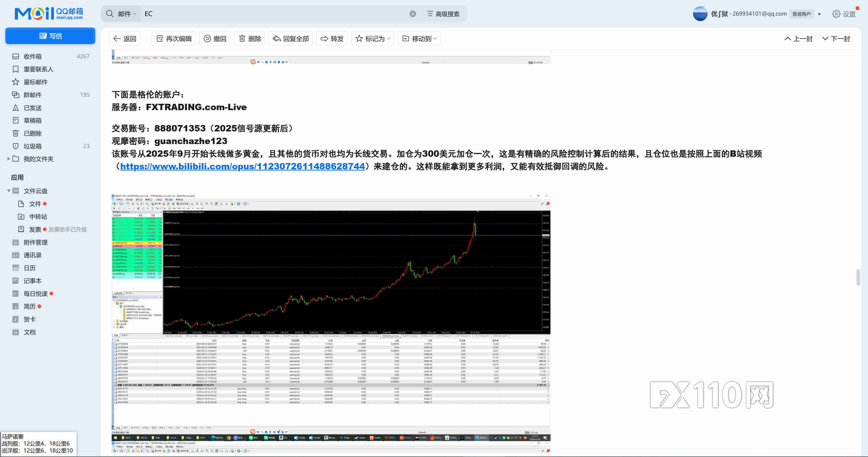Viewport: 868px width, 457px height.
Task: Click the 应用 section heading
Action: click(x=17, y=177)
